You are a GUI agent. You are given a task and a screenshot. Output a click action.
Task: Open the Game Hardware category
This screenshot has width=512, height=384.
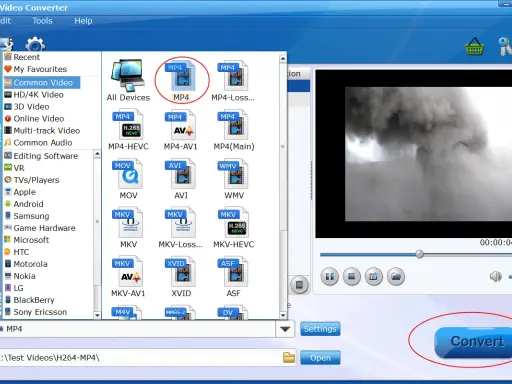pos(40,228)
